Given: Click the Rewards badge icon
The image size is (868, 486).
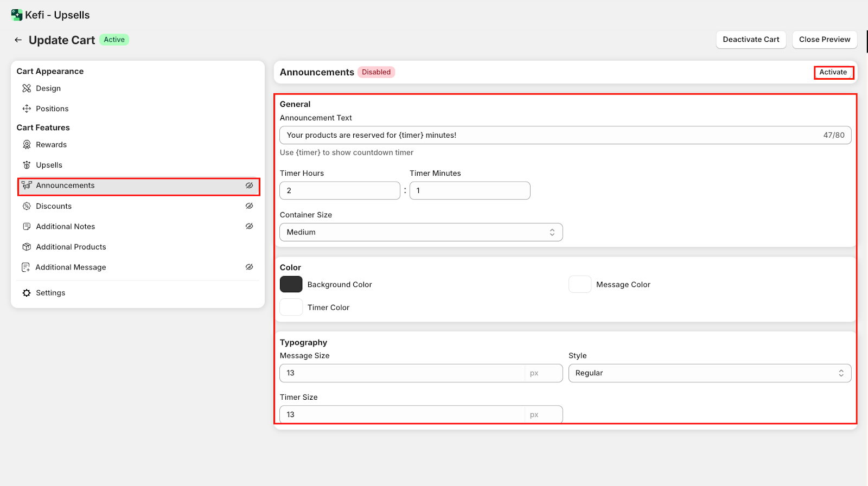Looking at the screenshot, I should (x=27, y=145).
